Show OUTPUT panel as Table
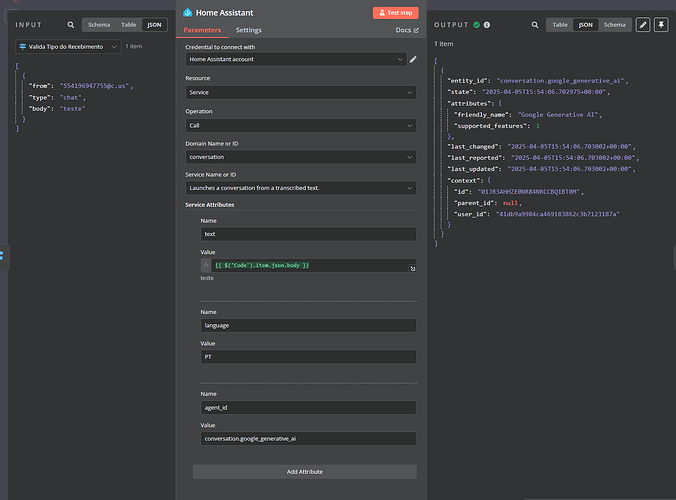Image resolution: width=676 pixels, height=500 pixels. pos(560,25)
